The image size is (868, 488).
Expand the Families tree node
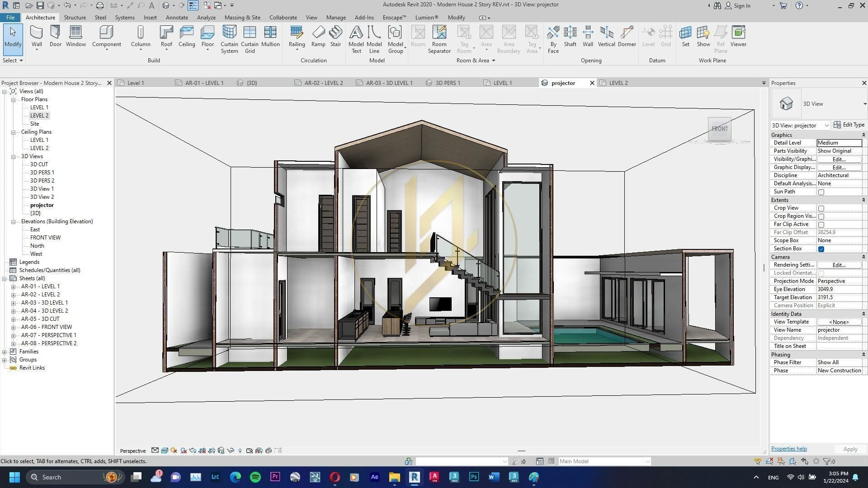(5, 352)
